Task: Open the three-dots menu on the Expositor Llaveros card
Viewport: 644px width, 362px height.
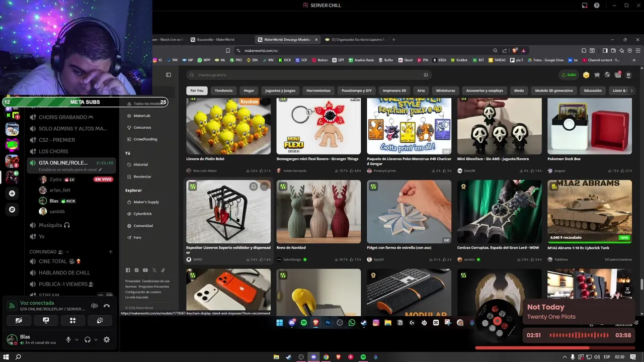Action: pyautogui.click(x=264, y=187)
